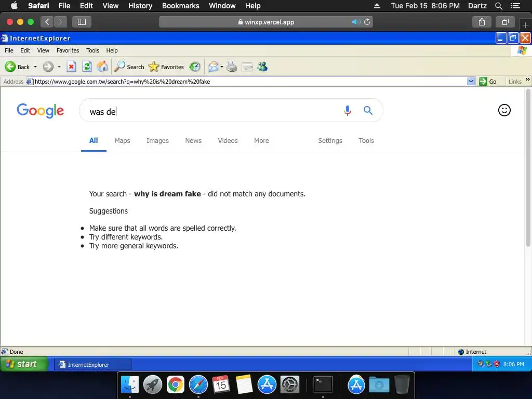Open Launchpad rocket from the Dock
The height and width of the screenshot is (399, 532).
153,384
